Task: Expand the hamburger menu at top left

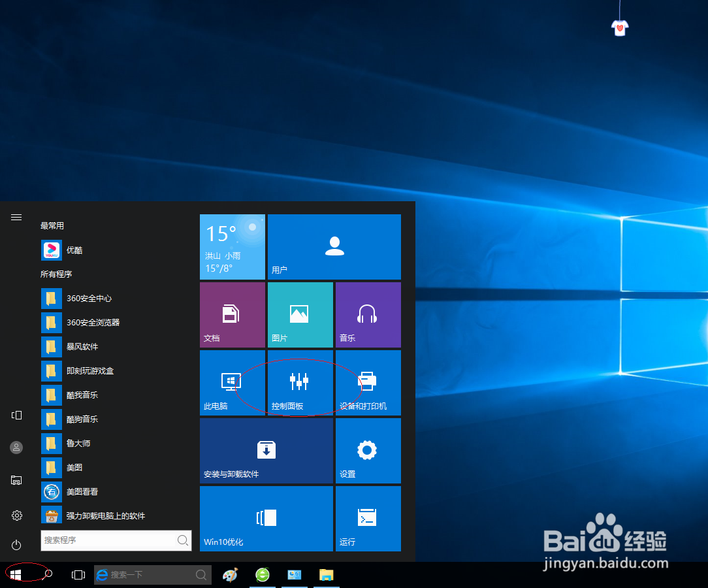Action: [x=16, y=217]
